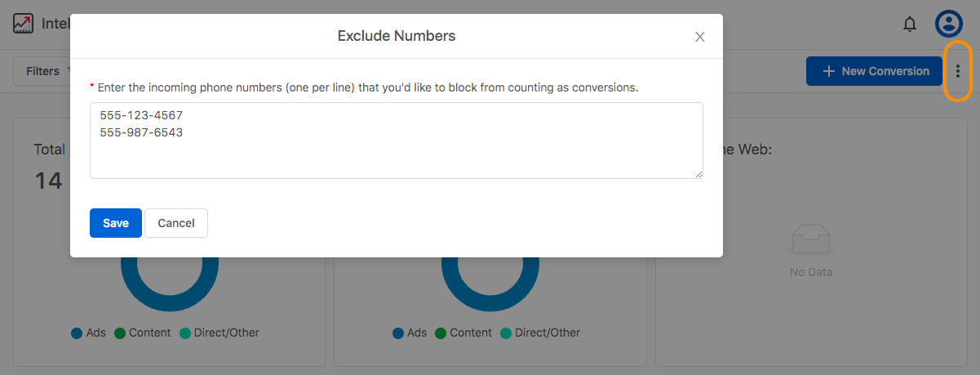Toggle the Ads legend in the left chart

click(x=89, y=333)
